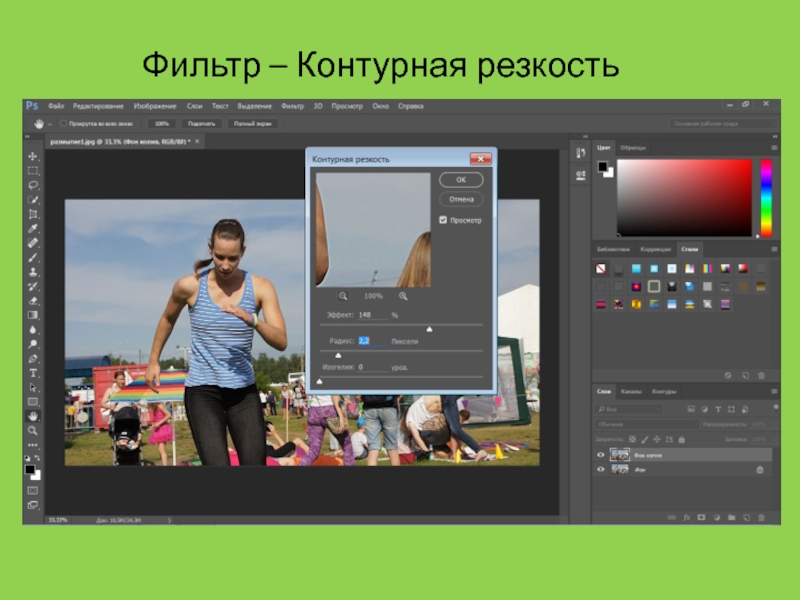Image resolution: width=800 pixels, height=600 pixels.
Task: Open the layer filter Вид dropdown
Action: click(629, 409)
